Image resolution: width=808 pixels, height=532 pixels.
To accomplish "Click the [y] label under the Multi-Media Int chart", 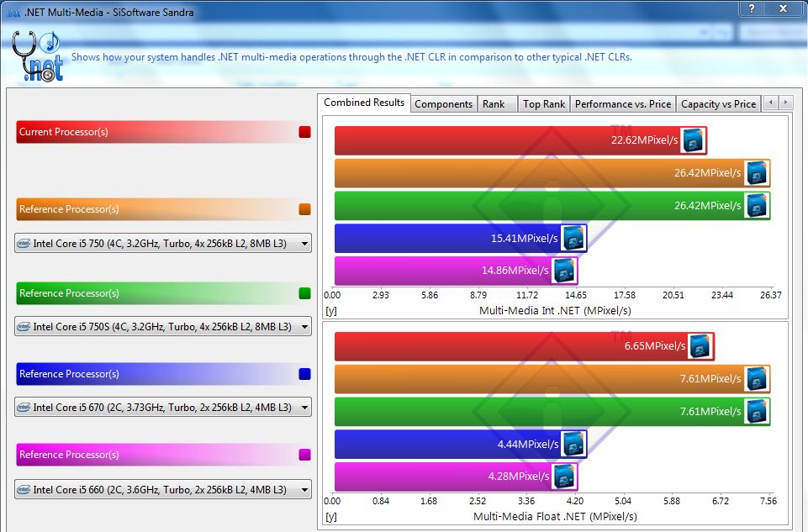I will point(330,311).
